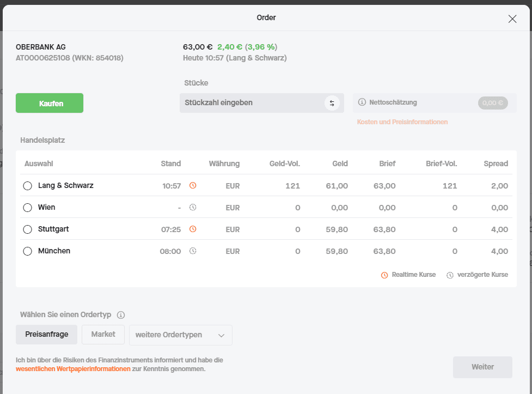The image size is (532, 394).
Task: Focus the Stückzahl eingeben input field
Action: 252,103
